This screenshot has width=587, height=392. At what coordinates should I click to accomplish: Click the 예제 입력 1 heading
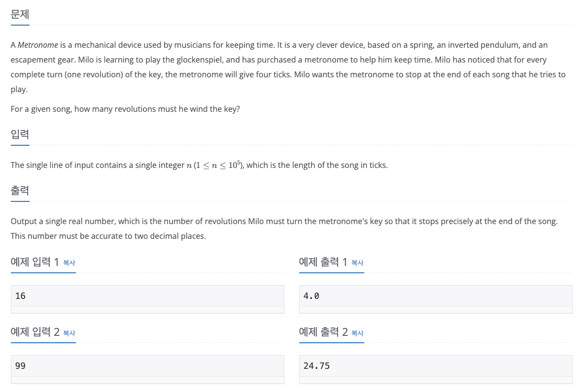coord(35,262)
